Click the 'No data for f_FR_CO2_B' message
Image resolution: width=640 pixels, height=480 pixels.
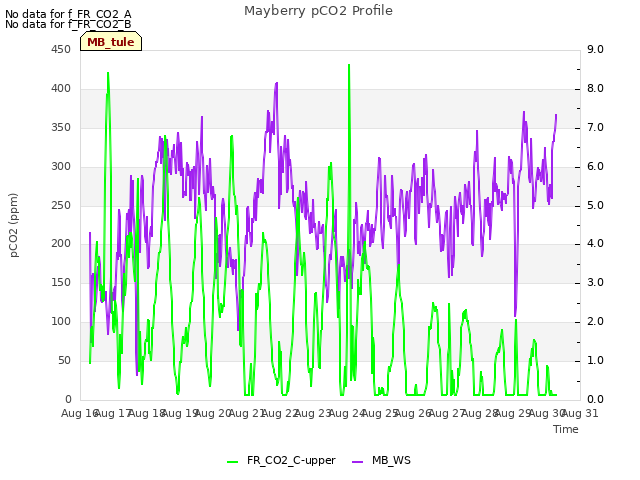[x=68, y=24]
